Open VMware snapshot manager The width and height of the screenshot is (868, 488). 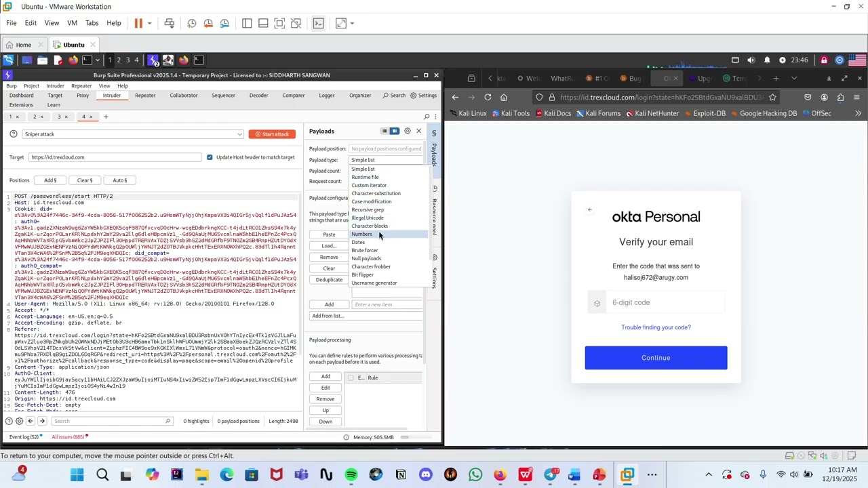224,23
